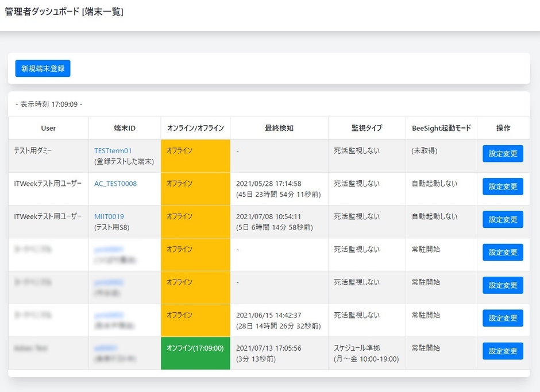Screen dimensions: 540x392
Task: Select the 端末ID column header
Action: pyautogui.click(x=124, y=128)
